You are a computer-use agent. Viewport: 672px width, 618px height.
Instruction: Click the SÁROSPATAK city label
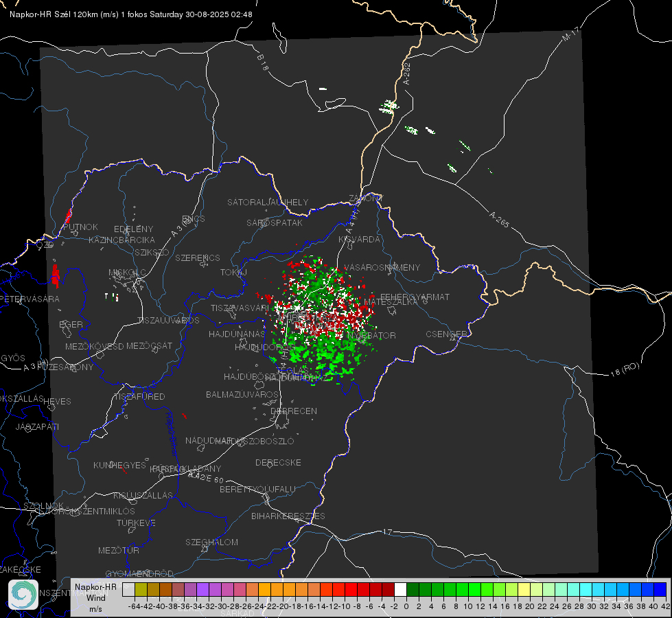(275, 222)
